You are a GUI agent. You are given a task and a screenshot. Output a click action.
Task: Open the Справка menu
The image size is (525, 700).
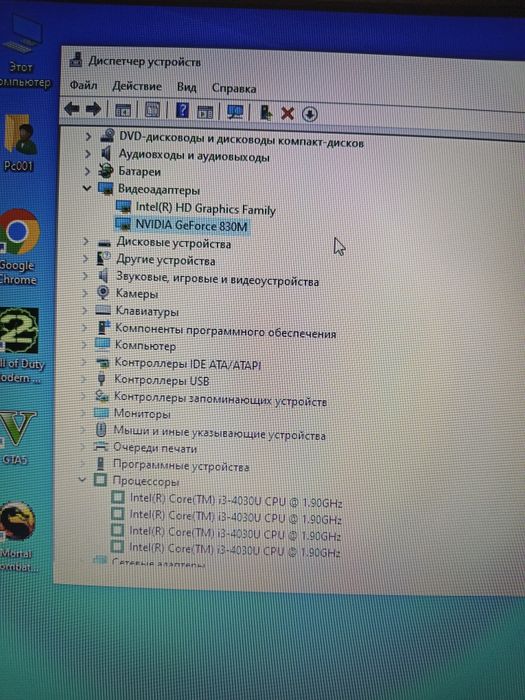tap(234, 88)
